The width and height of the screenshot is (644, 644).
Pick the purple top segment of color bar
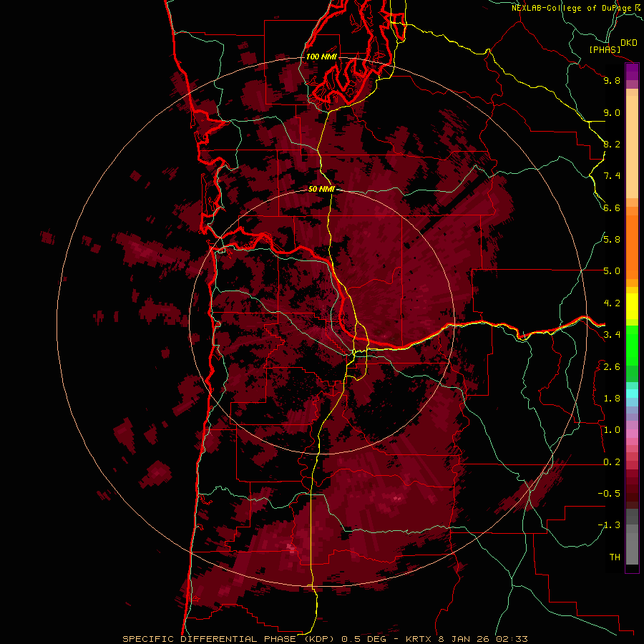[632, 72]
